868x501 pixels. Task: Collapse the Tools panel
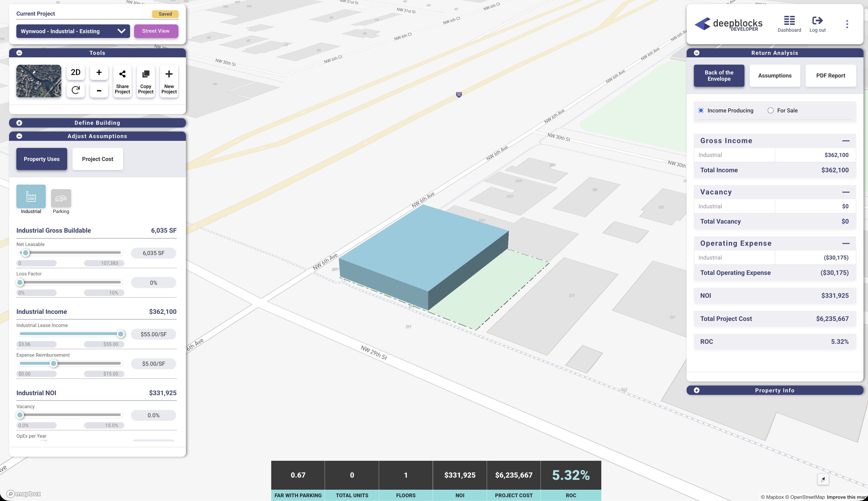[19, 53]
